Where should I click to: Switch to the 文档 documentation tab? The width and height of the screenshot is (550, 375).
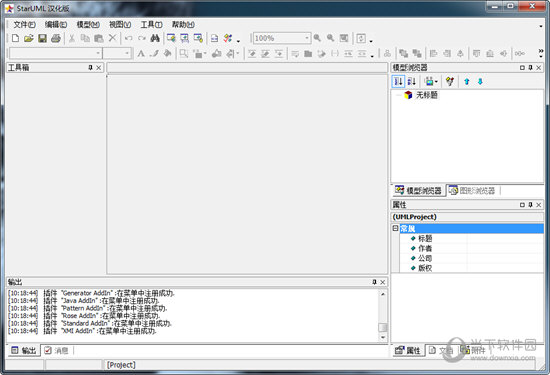441,350
